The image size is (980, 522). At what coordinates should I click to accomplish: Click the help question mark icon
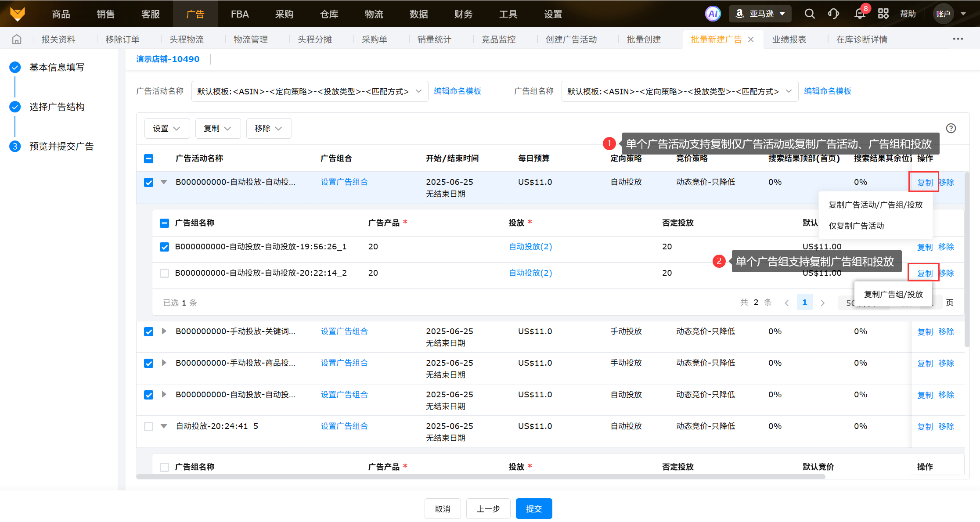(x=951, y=128)
